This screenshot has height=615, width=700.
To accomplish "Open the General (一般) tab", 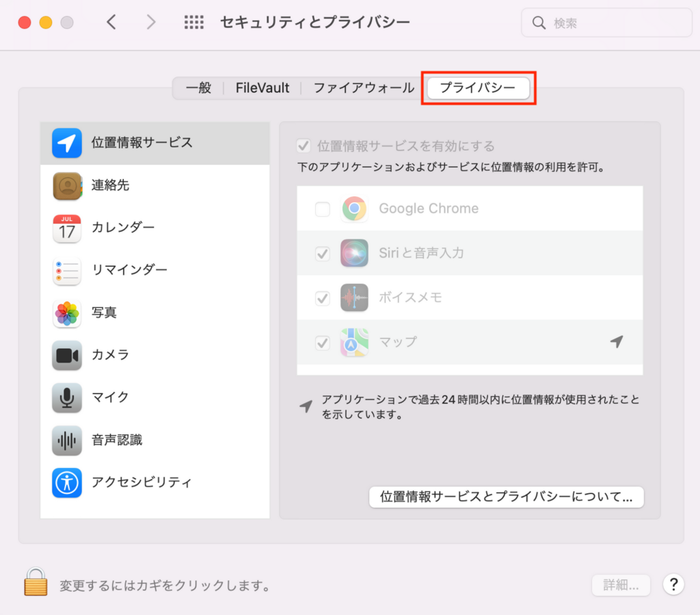I will [x=198, y=88].
